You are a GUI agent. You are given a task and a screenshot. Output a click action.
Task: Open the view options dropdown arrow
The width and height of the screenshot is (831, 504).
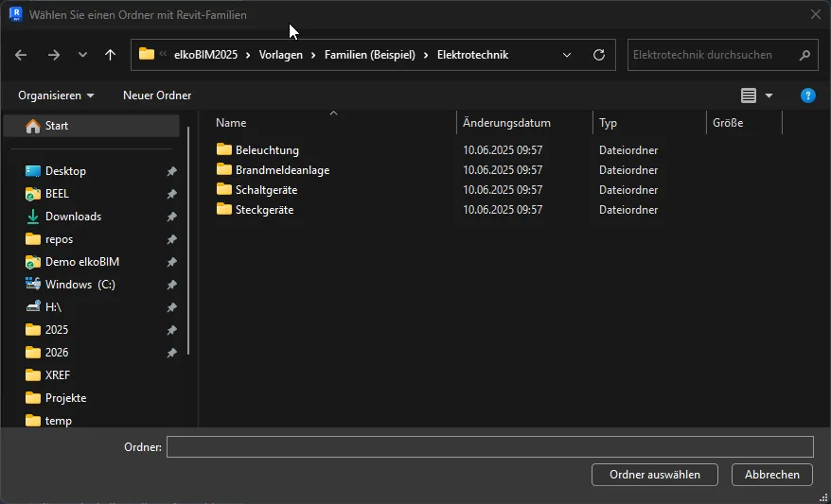pos(769,96)
